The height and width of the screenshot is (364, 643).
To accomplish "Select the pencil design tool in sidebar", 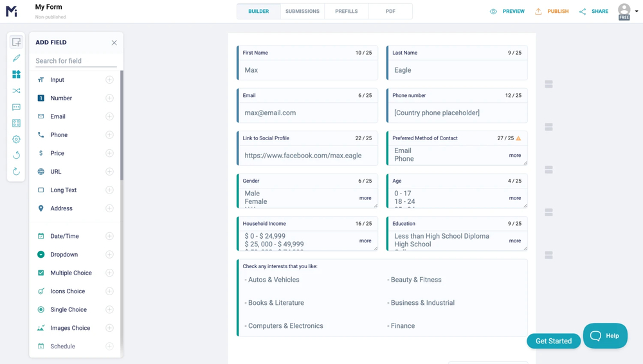I will [x=16, y=58].
